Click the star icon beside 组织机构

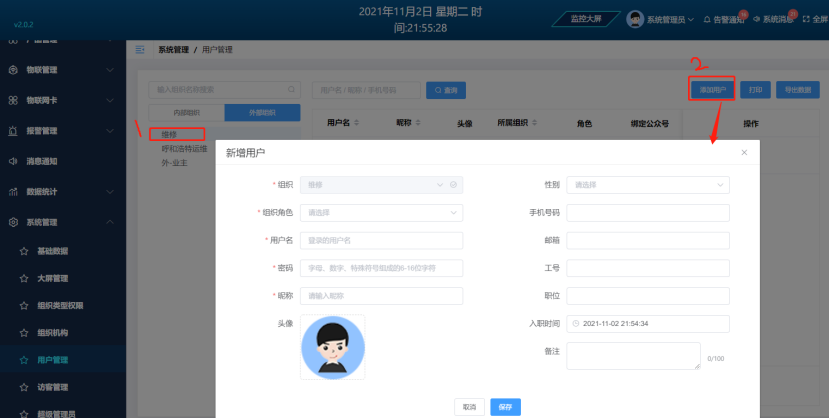pyautogui.click(x=24, y=333)
